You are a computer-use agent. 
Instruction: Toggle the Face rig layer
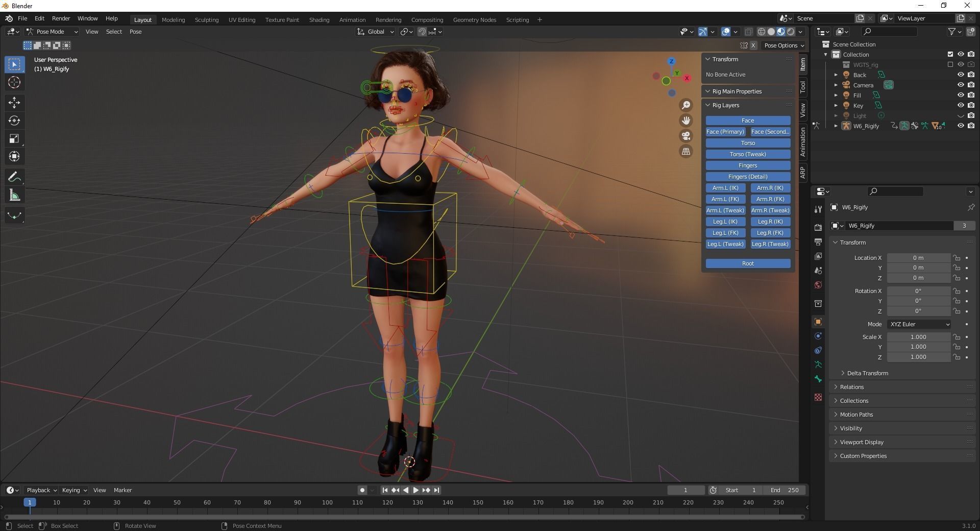click(x=748, y=120)
